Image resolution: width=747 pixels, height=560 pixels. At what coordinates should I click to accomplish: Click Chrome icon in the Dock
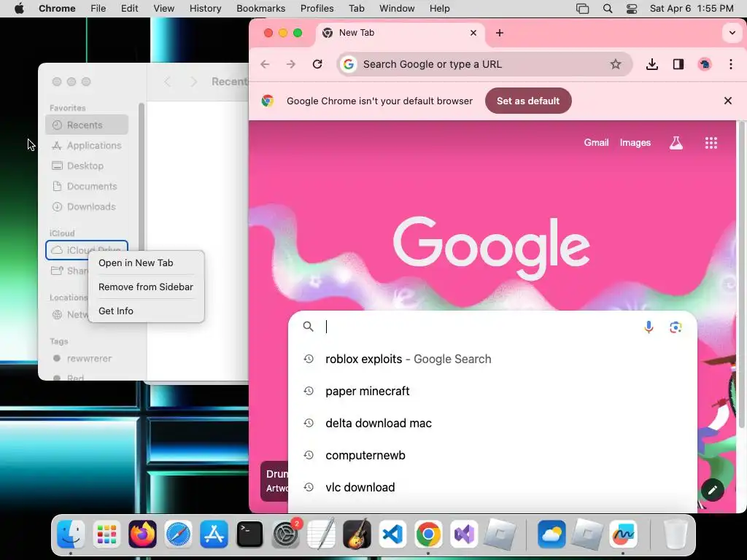[428, 534]
